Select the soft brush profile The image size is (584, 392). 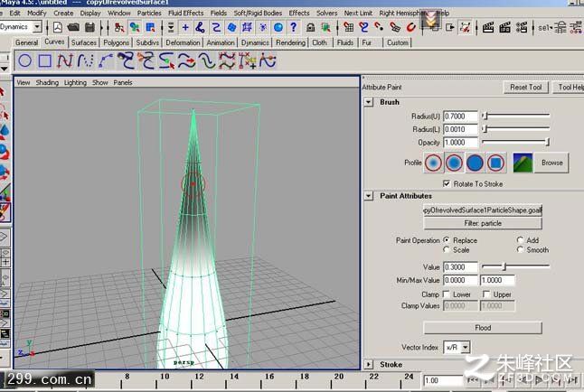click(x=455, y=163)
